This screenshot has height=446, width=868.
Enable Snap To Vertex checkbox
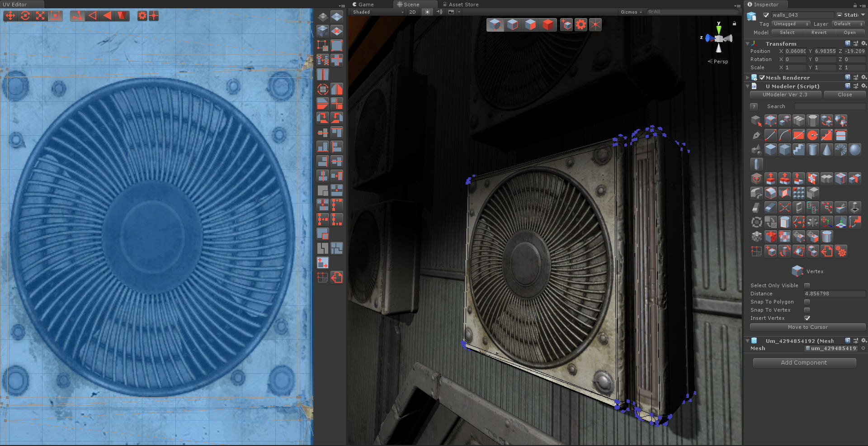click(x=807, y=310)
